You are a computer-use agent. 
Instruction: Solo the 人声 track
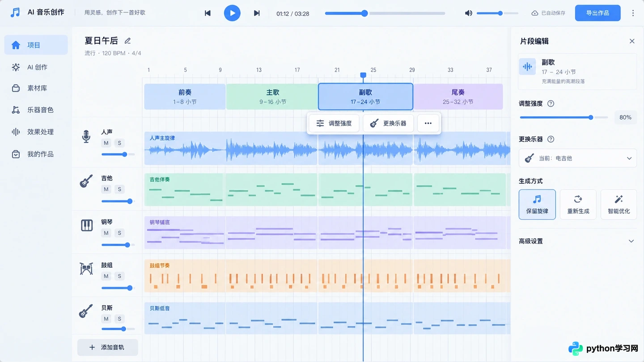tap(119, 143)
